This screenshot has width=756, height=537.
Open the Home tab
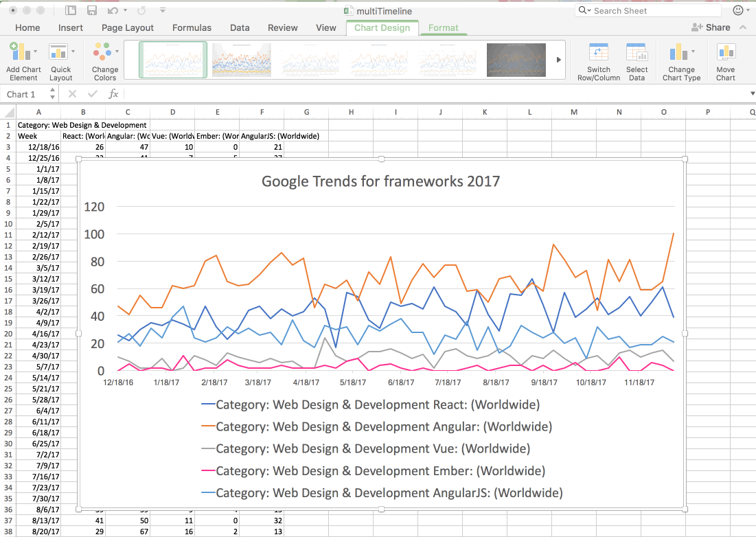pyautogui.click(x=27, y=28)
